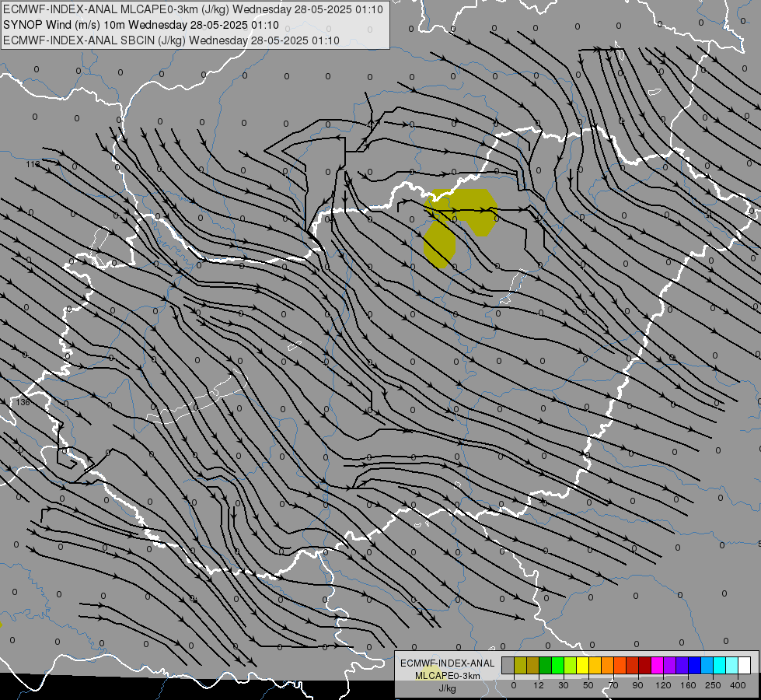Viewport: 761px width, 700px height.
Task: Pick the white swatch at legend end
Action: pos(745,665)
